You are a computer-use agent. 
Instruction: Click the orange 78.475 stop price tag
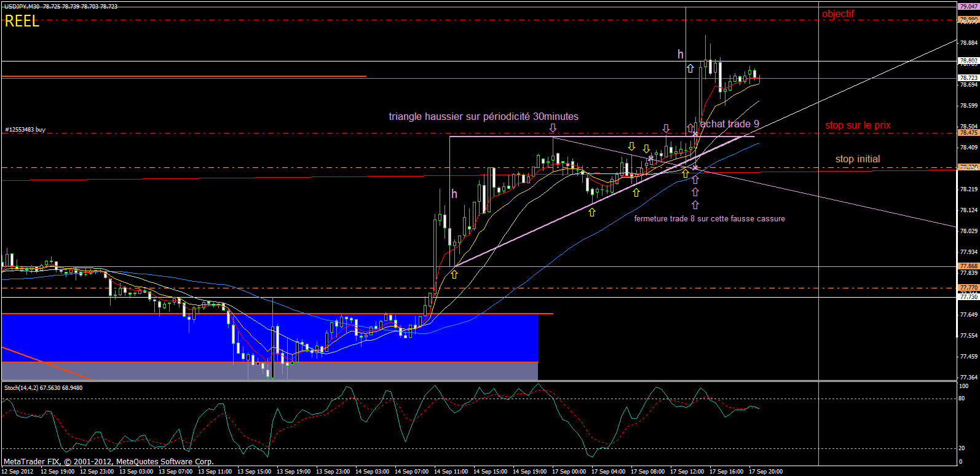(x=968, y=133)
